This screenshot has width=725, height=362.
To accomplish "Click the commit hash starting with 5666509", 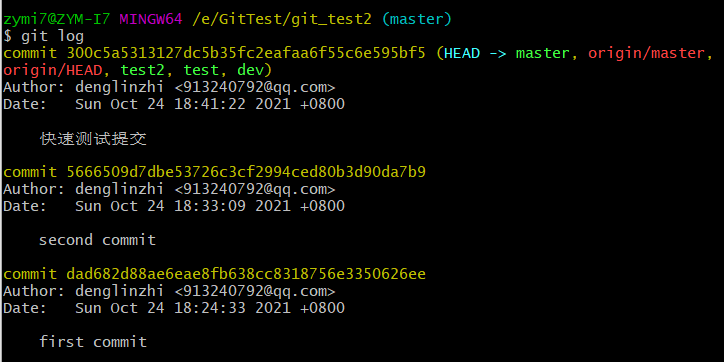I will (246, 172).
